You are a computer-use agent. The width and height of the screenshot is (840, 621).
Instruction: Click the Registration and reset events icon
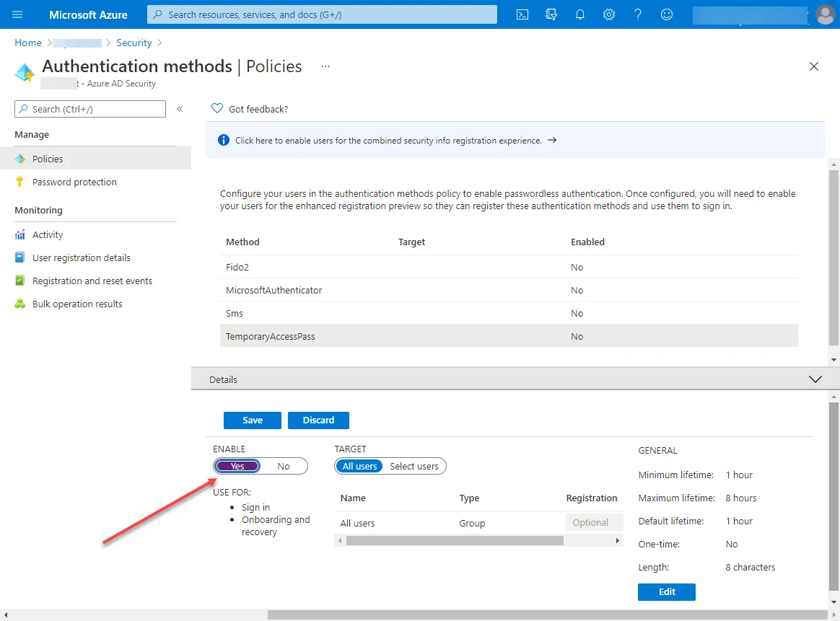[x=19, y=281]
